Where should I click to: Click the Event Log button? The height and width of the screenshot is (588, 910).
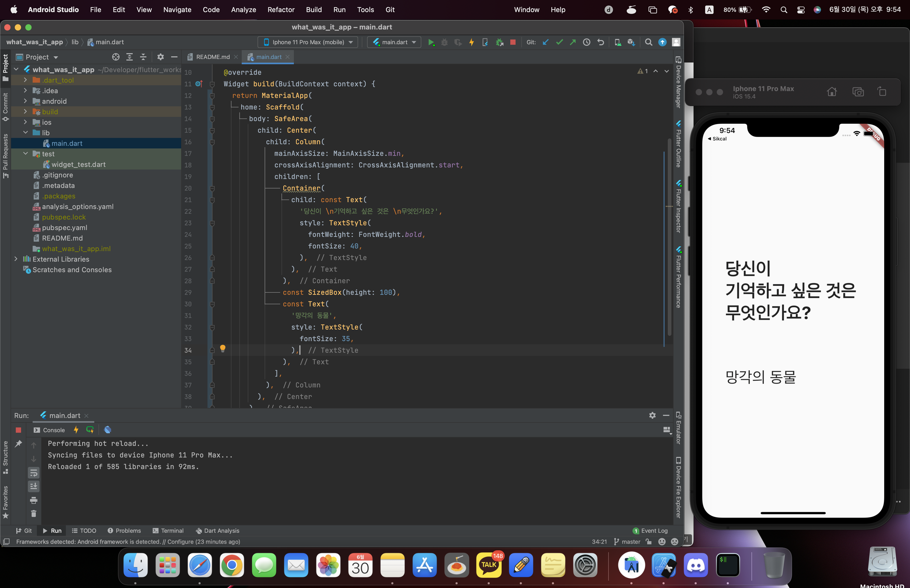(x=650, y=531)
